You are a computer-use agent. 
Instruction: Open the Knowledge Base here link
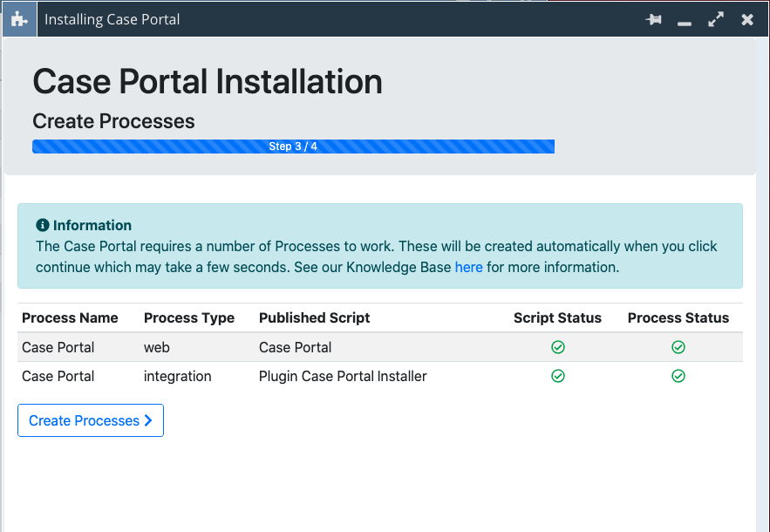click(469, 267)
